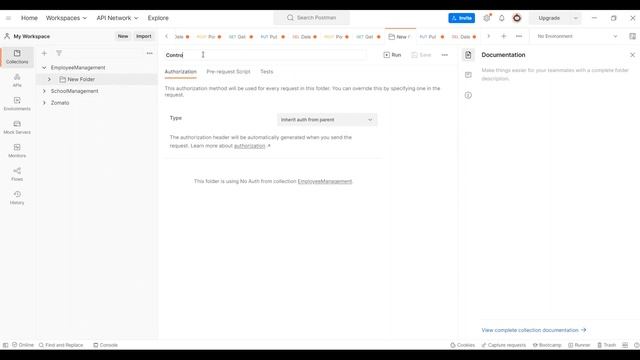Open the folder more actions menu beside Save
This screenshot has height=360, width=640.
pyautogui.click(x=444, y=55)
